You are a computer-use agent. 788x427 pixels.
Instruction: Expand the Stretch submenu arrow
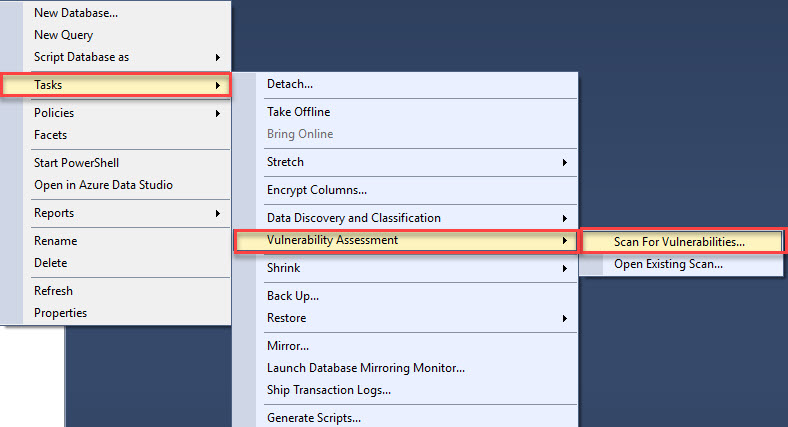[x=564, y=162]
